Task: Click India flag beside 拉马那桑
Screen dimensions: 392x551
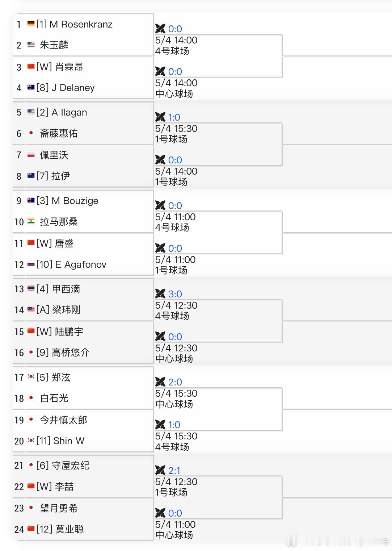Action: pos(31,221)
